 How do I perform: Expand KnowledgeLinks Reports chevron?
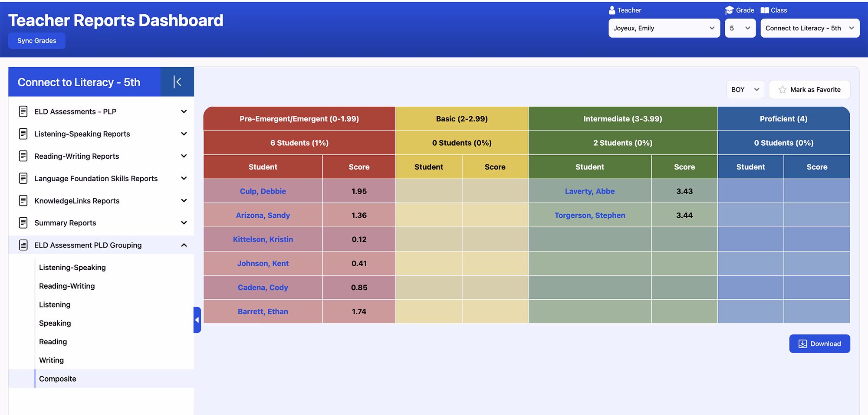(x=184, y=200)
